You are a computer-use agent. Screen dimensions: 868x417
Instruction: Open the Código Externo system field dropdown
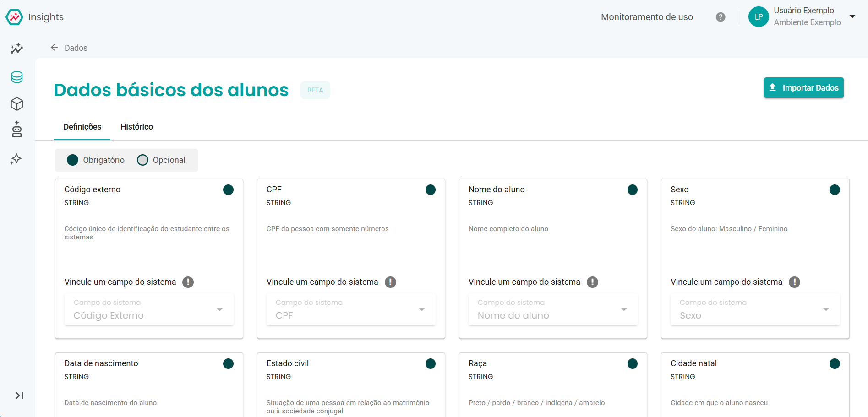[149, 309]
